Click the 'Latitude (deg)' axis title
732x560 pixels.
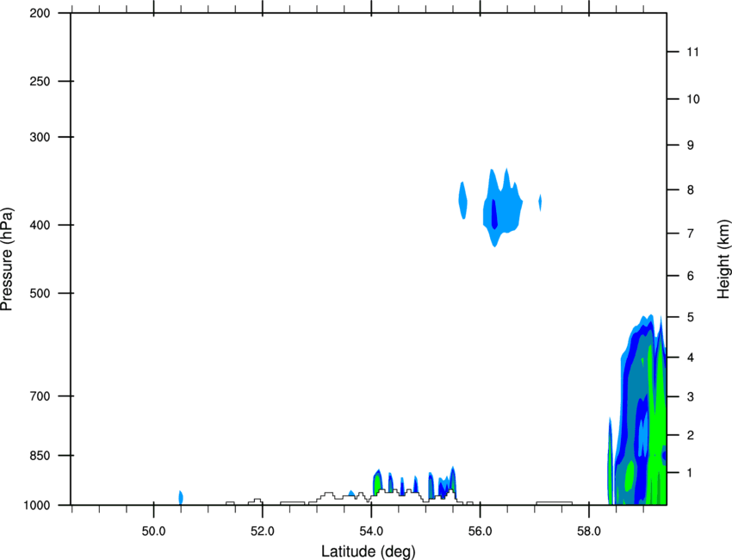[x=368, y=551]
